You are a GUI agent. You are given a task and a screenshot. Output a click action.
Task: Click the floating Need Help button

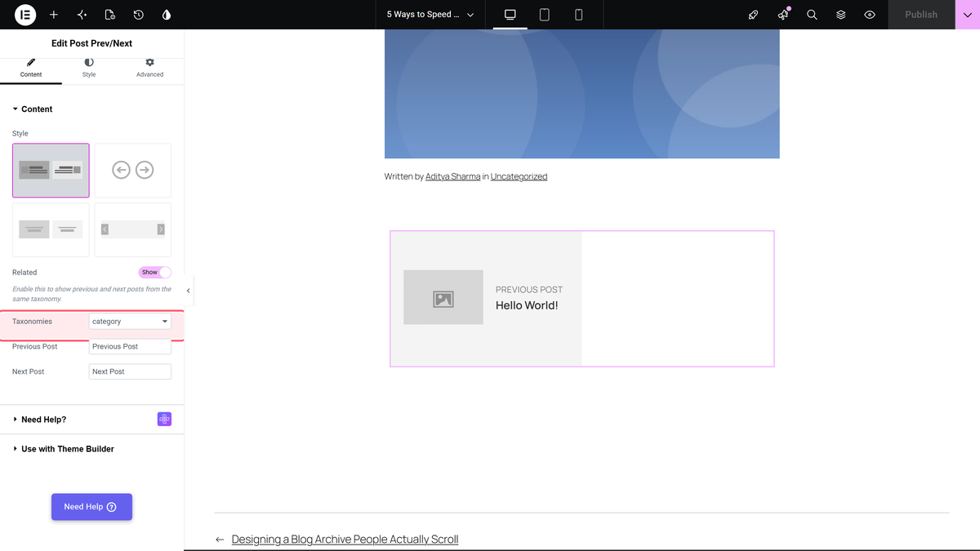click(91, 507)
